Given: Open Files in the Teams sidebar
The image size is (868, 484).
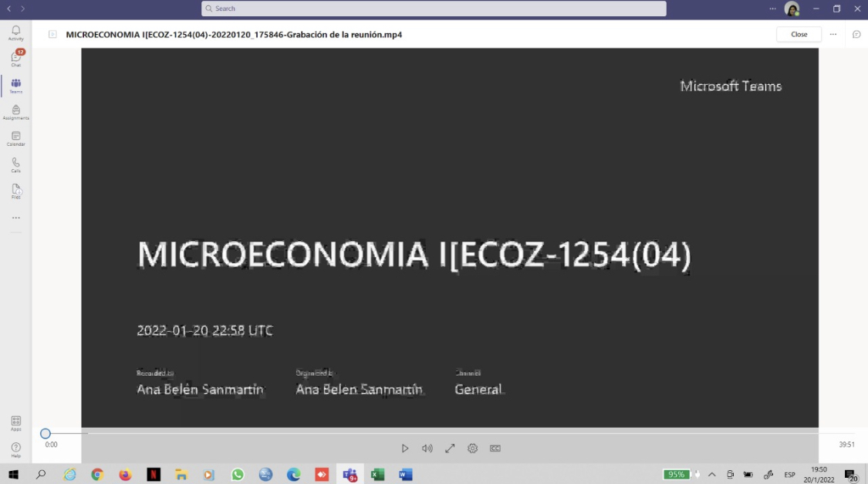Looking at the screenshot, I should [x=15, y=191].
